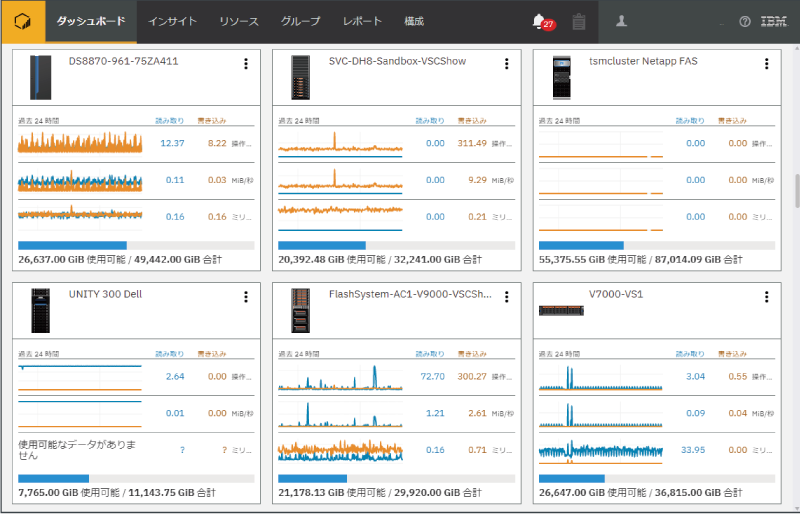Click FlashSystem write value 300.27
This screenshot has height=514, width=800.
tap(472, 377)
